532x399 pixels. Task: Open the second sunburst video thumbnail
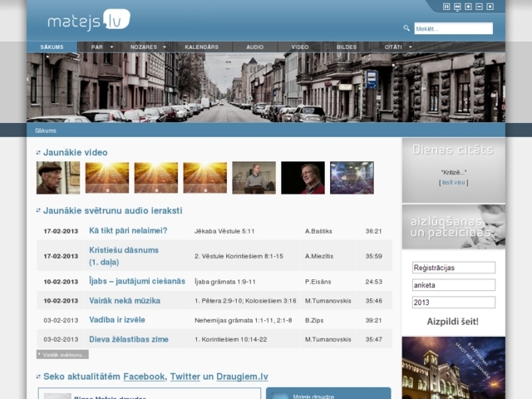coord(156,178)
